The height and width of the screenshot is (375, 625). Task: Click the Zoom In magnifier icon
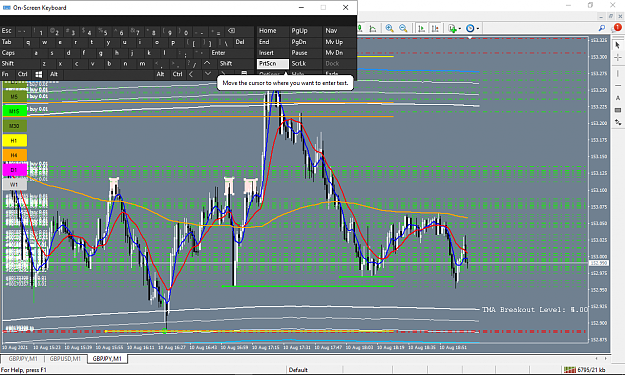coord(389,28)
